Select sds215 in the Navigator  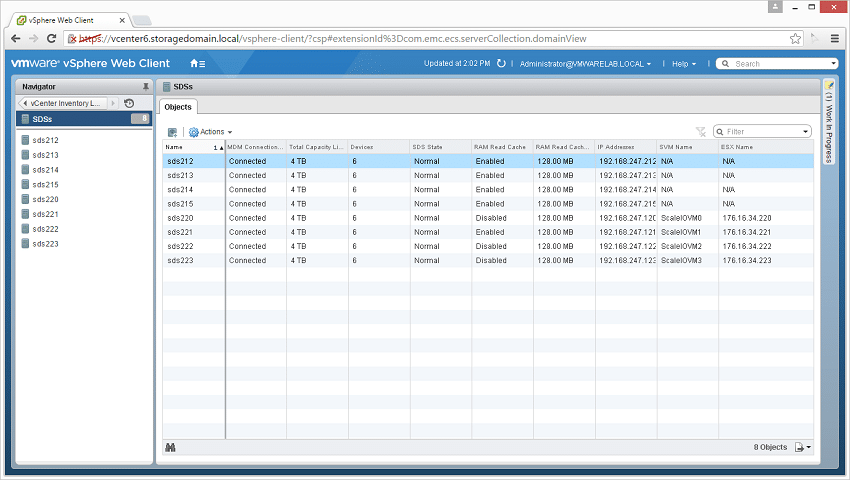(45, 184)
